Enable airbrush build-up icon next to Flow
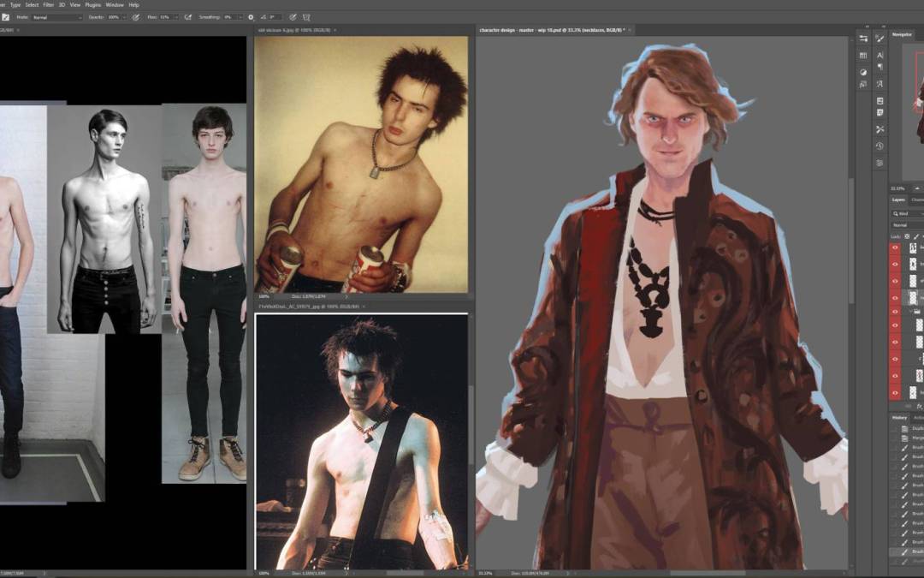This screenshot has height=578, width=924. (187, 16)
